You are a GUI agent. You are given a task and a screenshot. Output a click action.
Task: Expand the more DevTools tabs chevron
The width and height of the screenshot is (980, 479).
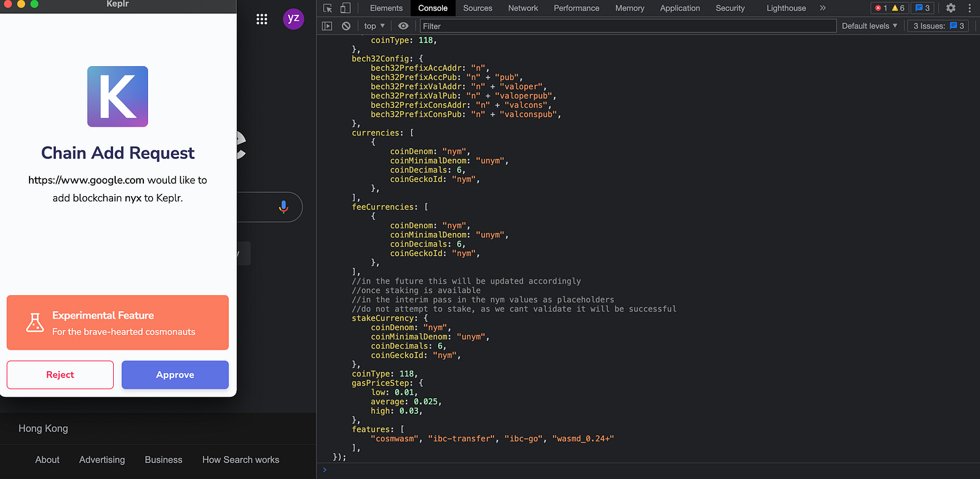tap(823, 8)
